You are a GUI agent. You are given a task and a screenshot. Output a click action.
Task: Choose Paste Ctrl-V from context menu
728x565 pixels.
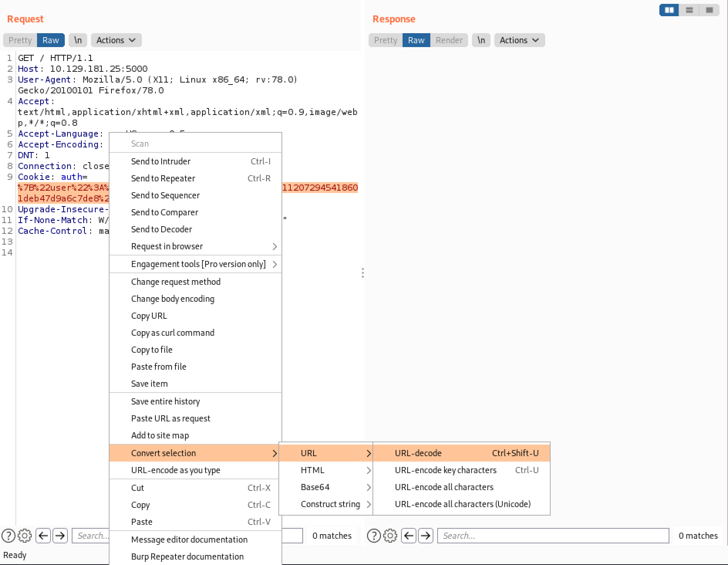pos(195,522)
